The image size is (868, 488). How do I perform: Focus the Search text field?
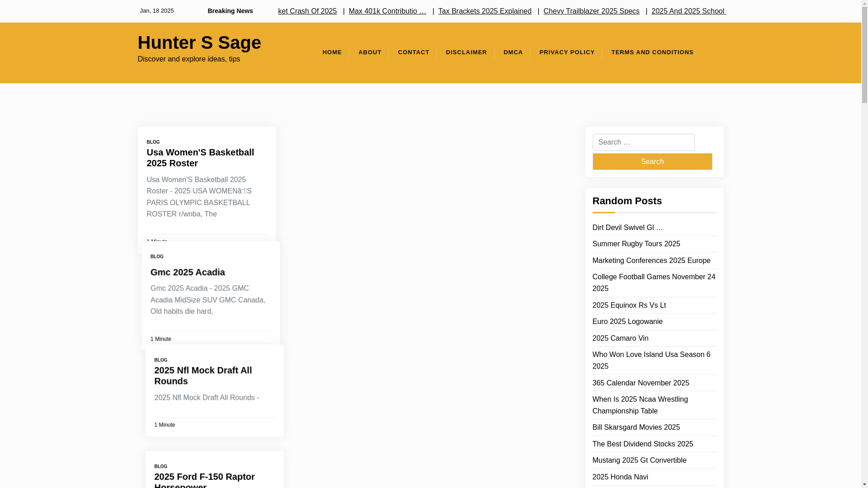(x=643, y=142)
